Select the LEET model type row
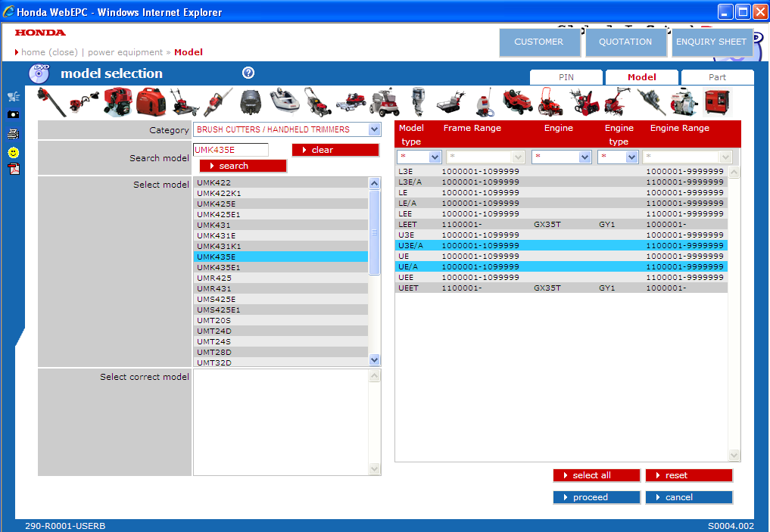The width and height of the screenshot is (770, 532). coord(561,224)
